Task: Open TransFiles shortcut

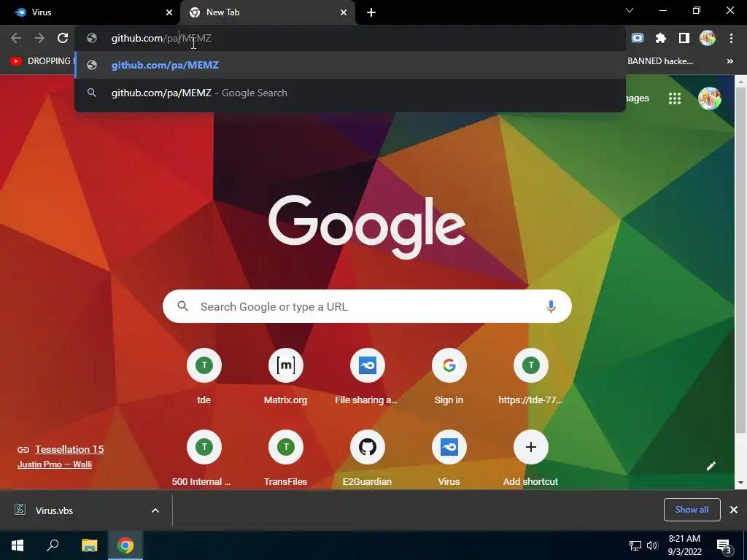Action: pyautogui.click(x=285, y=458)
